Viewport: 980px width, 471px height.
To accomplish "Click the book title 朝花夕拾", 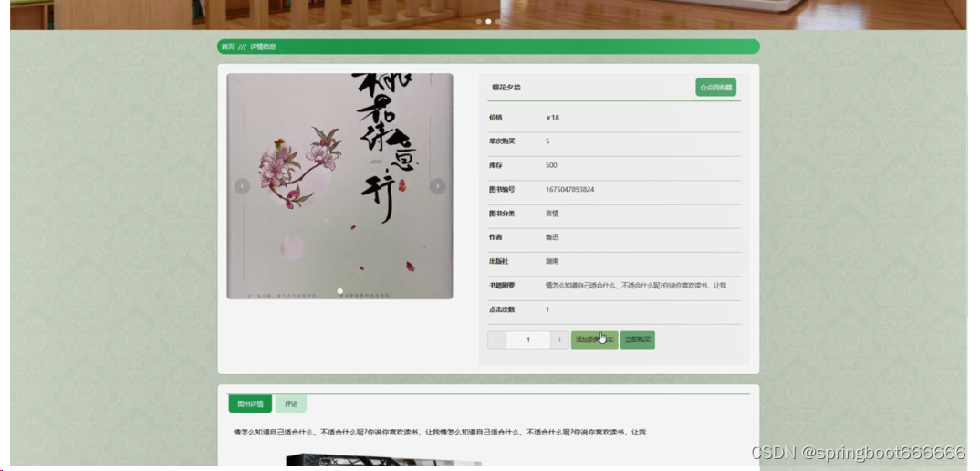I will click(x=506, y=88).
